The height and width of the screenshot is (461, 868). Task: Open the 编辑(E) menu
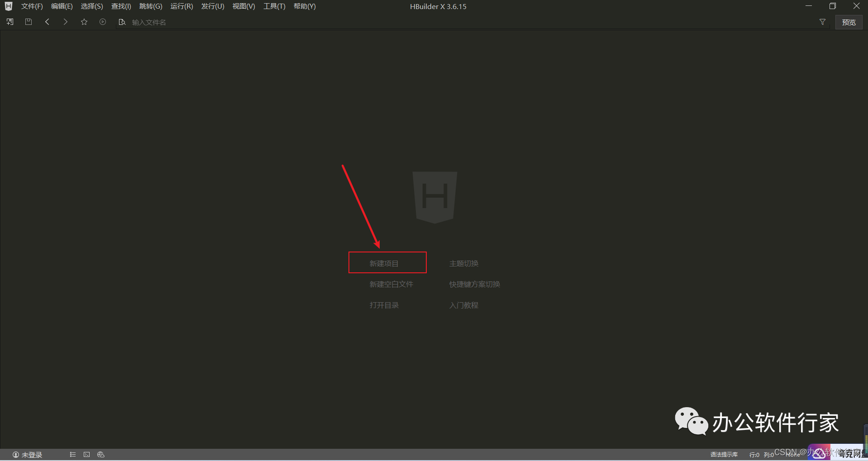click(62, 6)
